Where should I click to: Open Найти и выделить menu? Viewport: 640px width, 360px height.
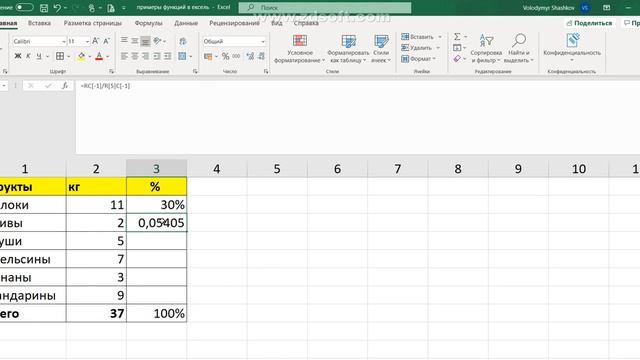pyautogui.click(x=519, y=49)
